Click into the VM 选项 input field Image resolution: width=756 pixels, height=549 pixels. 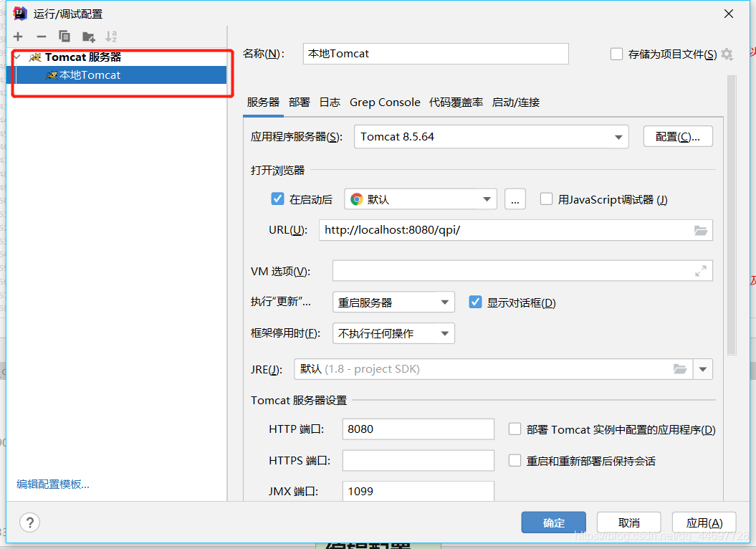click(522, 271)
